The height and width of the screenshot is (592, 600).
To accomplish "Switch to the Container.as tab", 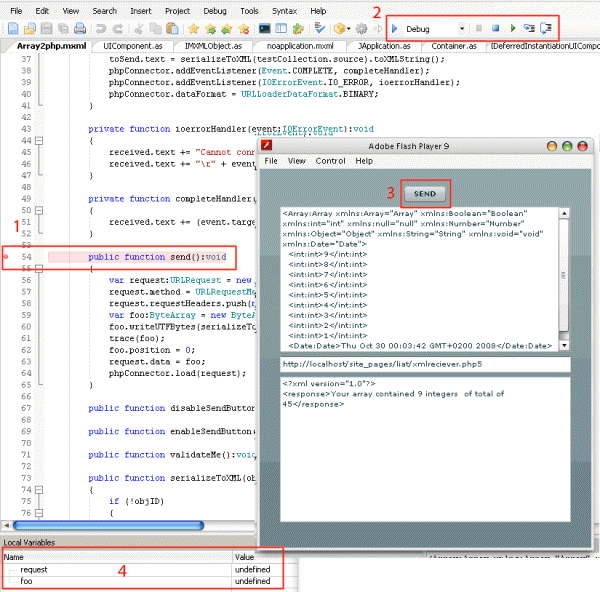I will [454, 46].
